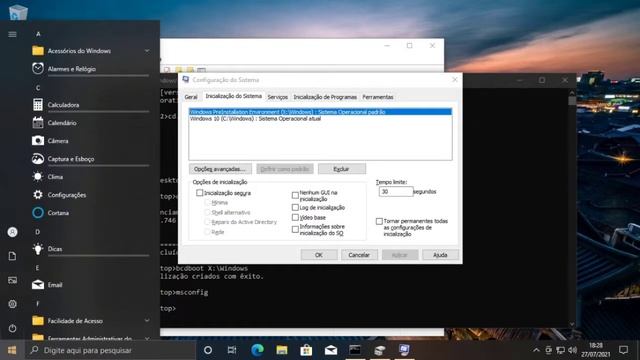Screen dimensions: 640x360
Task: Open the Dicas app
Action: [x=91, y=249]
